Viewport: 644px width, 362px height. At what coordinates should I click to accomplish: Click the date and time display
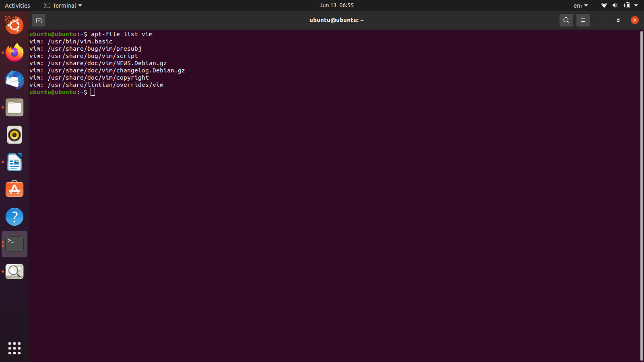click(x=337, y=5)
